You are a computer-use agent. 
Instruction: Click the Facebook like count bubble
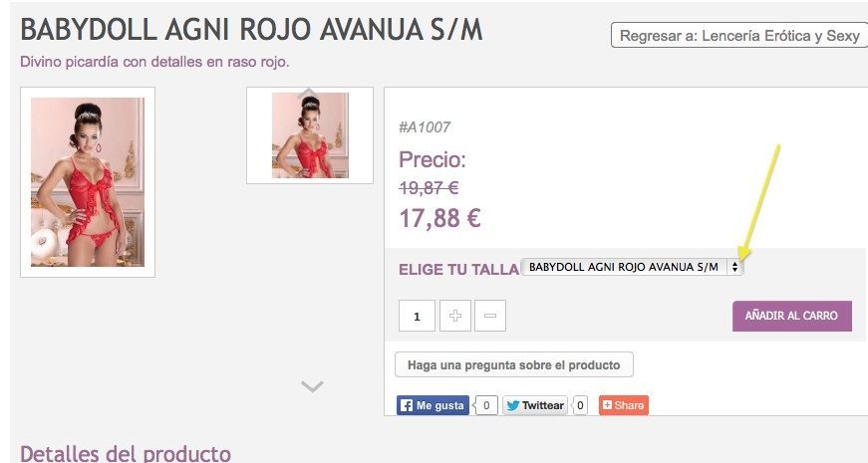485,405
